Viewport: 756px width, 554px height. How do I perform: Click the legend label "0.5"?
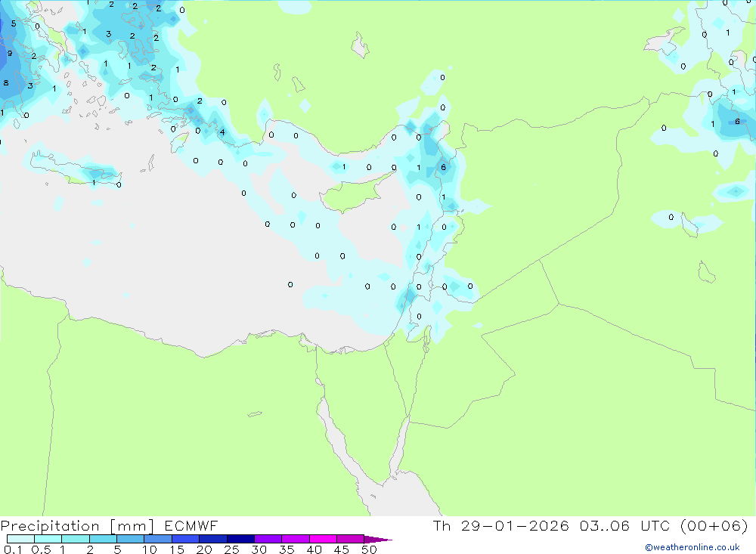click(41, 549)
